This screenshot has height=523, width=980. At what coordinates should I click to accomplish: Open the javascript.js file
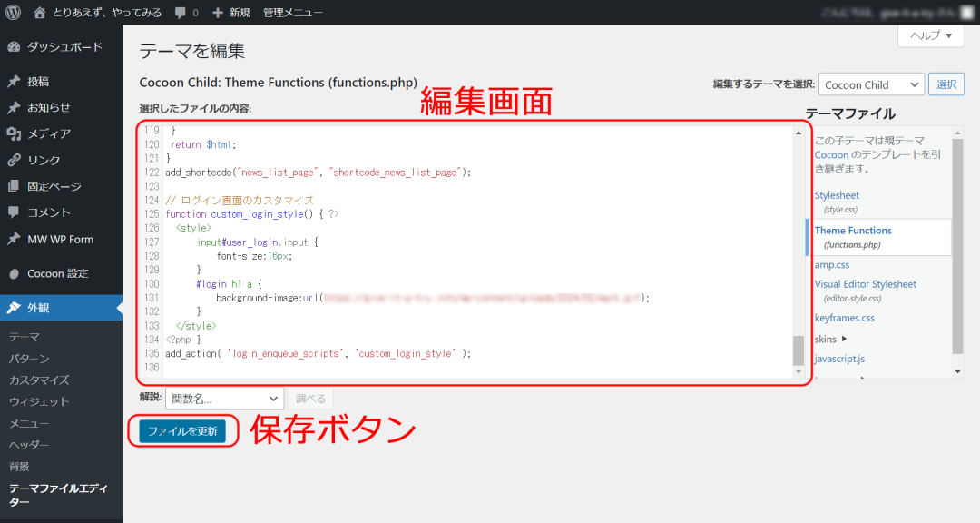pos(839,359)
